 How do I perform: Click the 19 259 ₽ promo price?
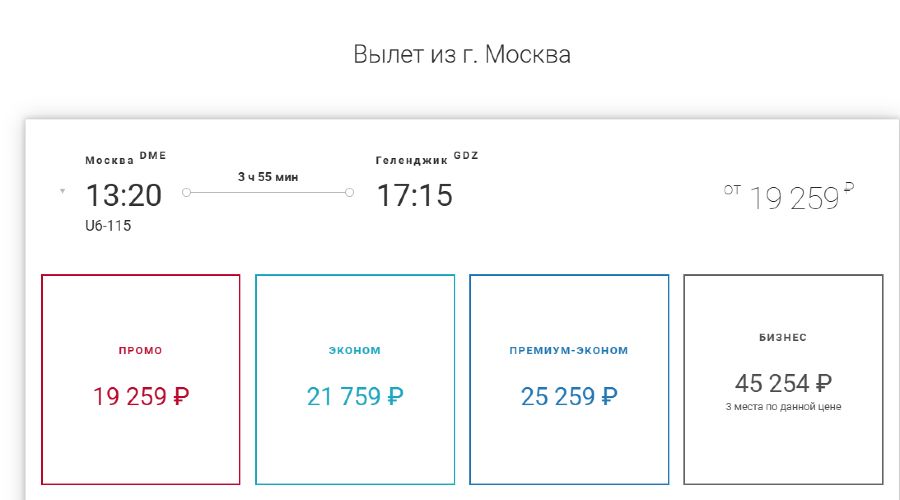(x=141, y=396)
